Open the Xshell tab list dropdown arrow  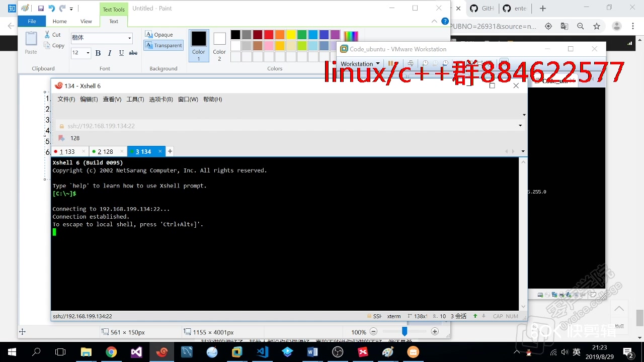click(523, 151)
